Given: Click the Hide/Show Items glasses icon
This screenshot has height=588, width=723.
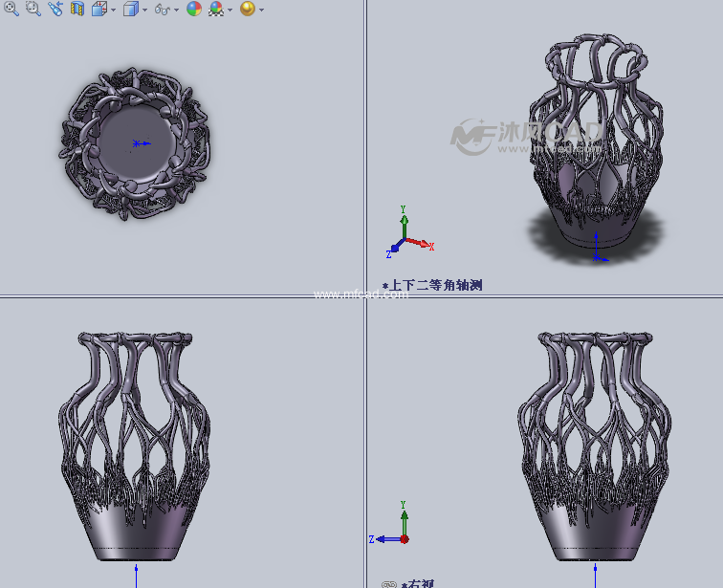Looking at the screenshot, I should point(162,9).
